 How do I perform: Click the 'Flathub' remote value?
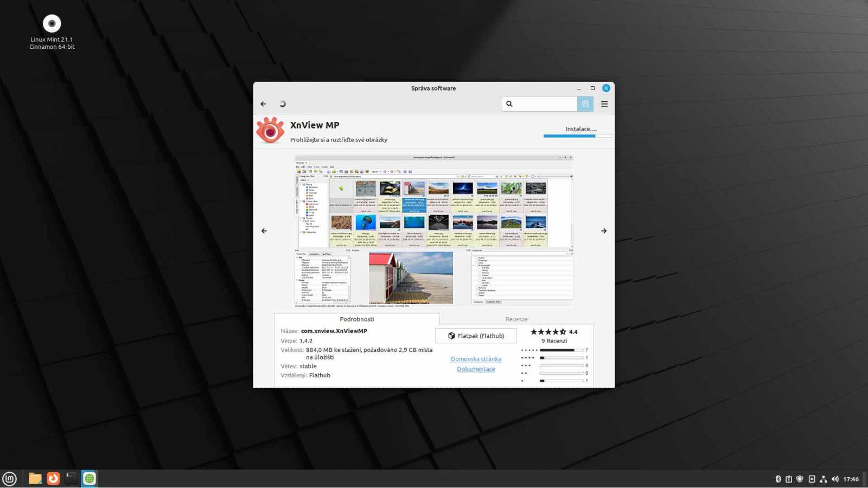point(320,376)
